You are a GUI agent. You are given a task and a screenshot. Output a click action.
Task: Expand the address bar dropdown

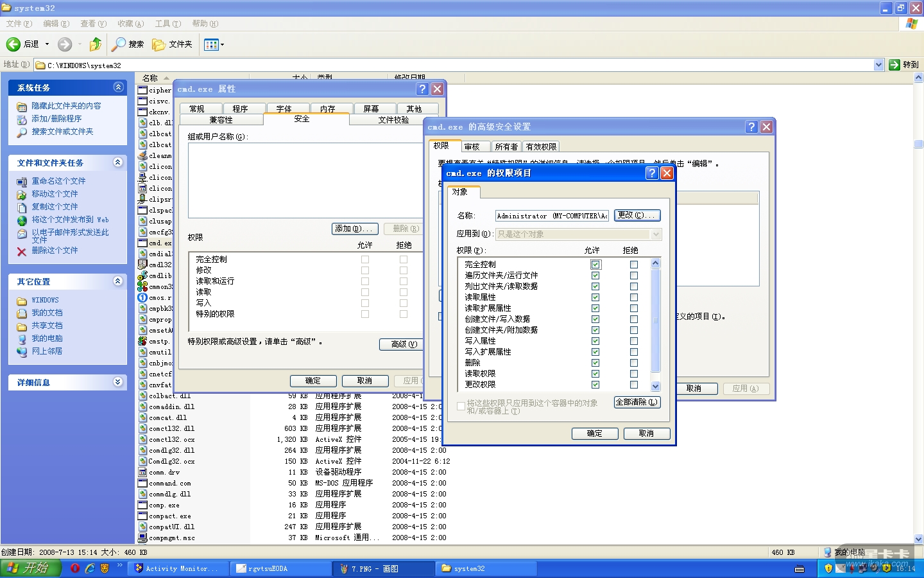coord(878,65)
